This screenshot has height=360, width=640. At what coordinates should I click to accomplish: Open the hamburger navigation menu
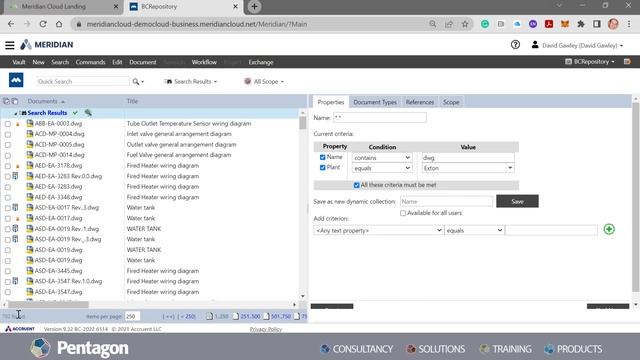10,45
